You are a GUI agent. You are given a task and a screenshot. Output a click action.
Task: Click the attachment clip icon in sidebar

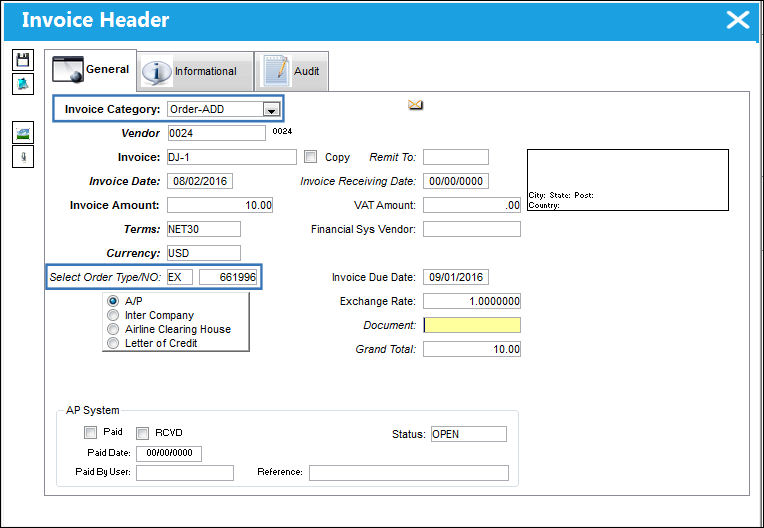click(23, 156)
